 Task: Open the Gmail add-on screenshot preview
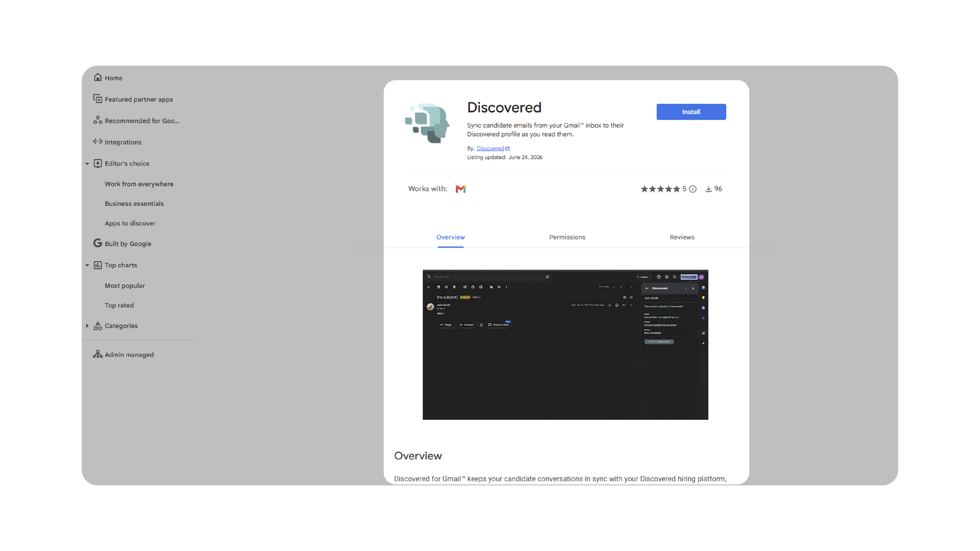point(565,344)
